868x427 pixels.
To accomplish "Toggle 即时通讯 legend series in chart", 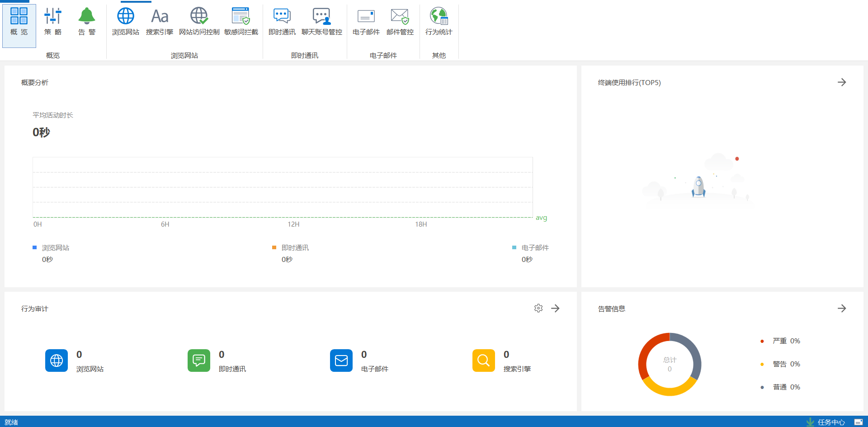I will click(x=295, y=248).
